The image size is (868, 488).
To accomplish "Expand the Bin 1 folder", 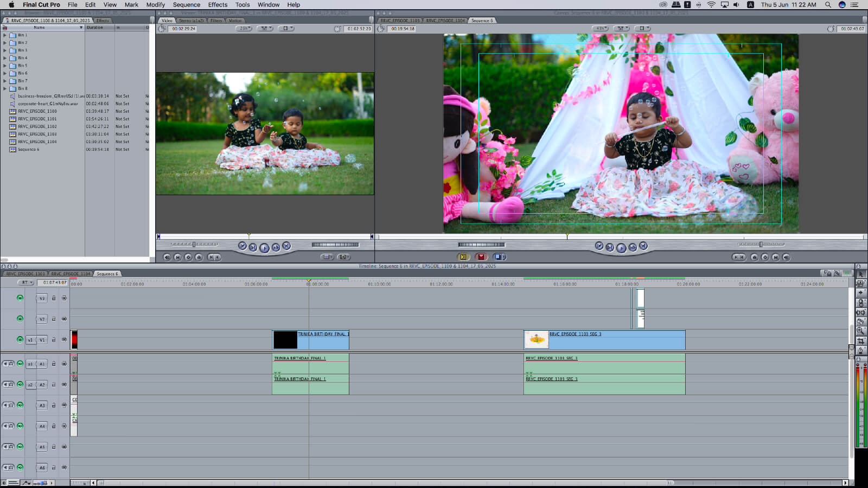I will (x=5, y=35).
